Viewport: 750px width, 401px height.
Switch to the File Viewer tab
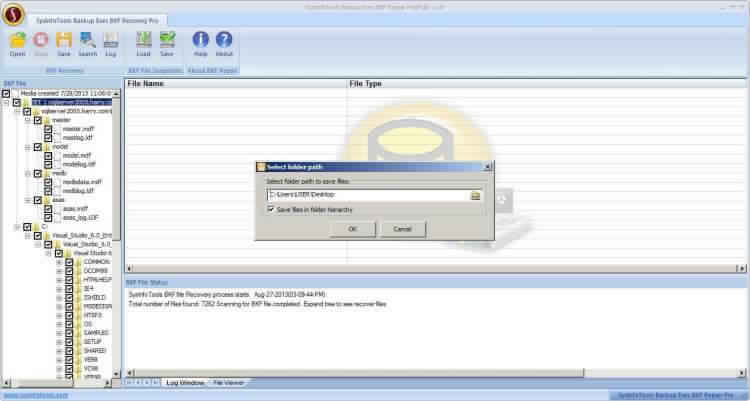tap(228, 383)
